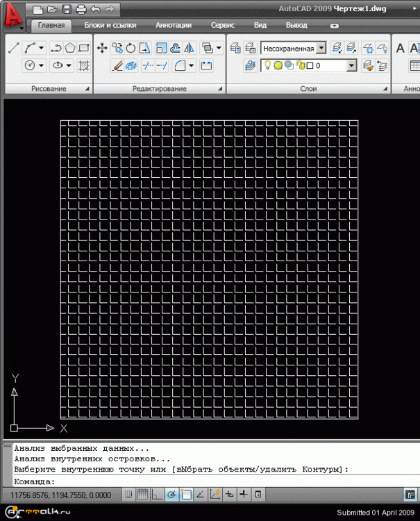Toggle Object Snap Tracking in status bar

(x=200, y=495)
